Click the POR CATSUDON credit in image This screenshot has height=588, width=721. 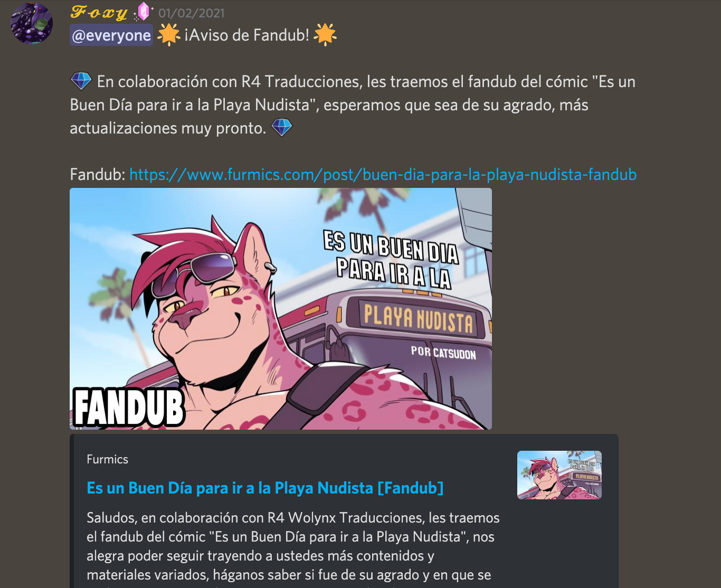(443, 353)
